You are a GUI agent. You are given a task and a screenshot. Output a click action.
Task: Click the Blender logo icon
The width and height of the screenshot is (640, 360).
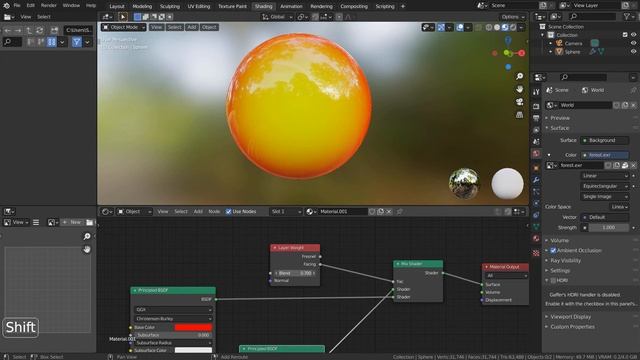[x=6, y=6]
